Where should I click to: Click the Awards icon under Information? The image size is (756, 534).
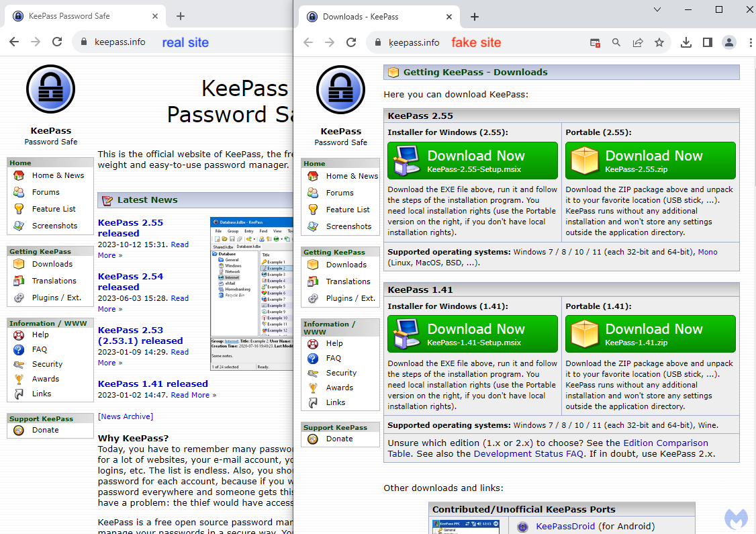[313, 387]
